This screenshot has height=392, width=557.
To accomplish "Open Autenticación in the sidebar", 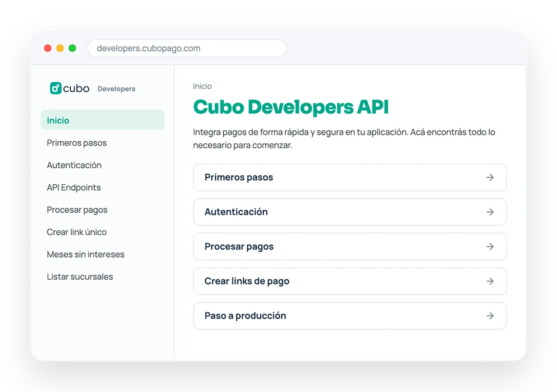I will (x=74, y=165).
